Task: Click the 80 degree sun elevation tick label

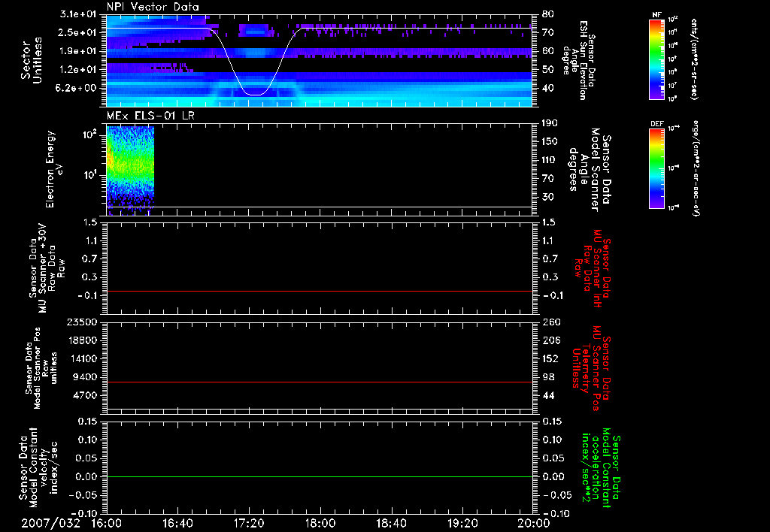Action: pos(547,14)
